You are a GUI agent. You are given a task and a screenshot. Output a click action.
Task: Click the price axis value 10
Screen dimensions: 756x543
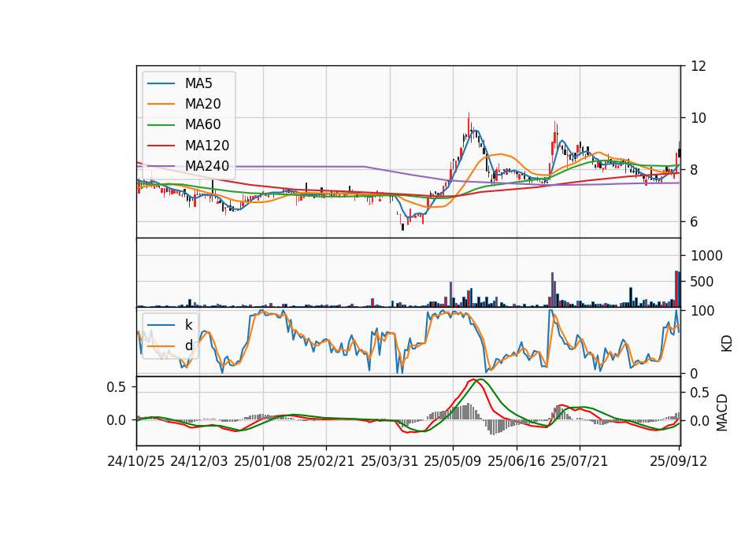[x=699, y=118]
